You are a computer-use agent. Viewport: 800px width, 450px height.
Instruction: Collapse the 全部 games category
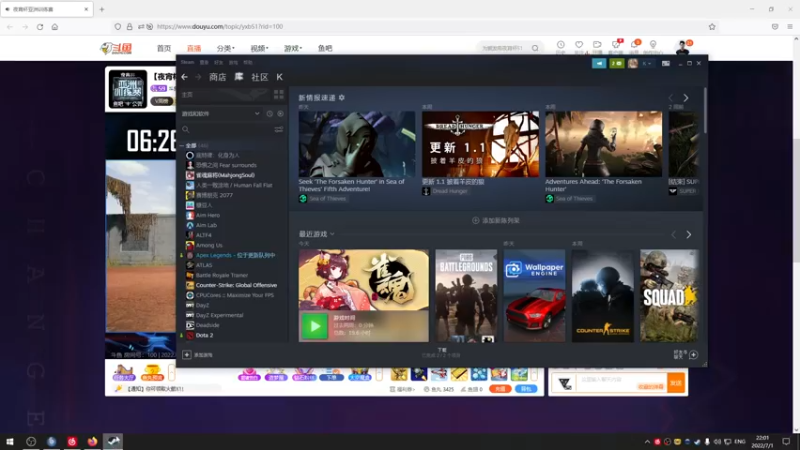(x=182, y=145)
